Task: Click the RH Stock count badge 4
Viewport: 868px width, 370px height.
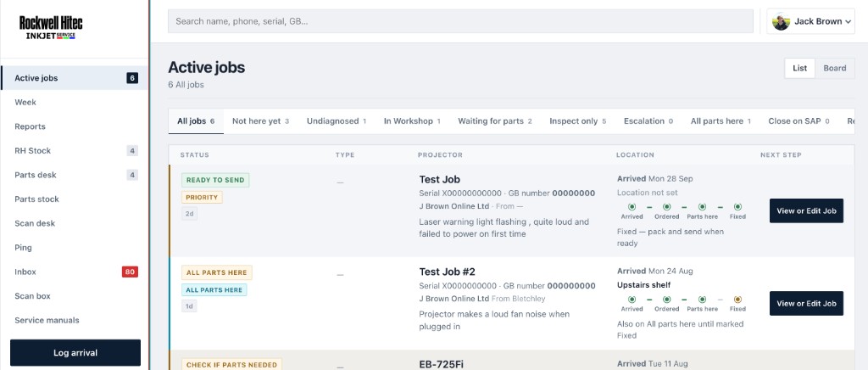Action: pyautogui.click(x=131, y=151)
